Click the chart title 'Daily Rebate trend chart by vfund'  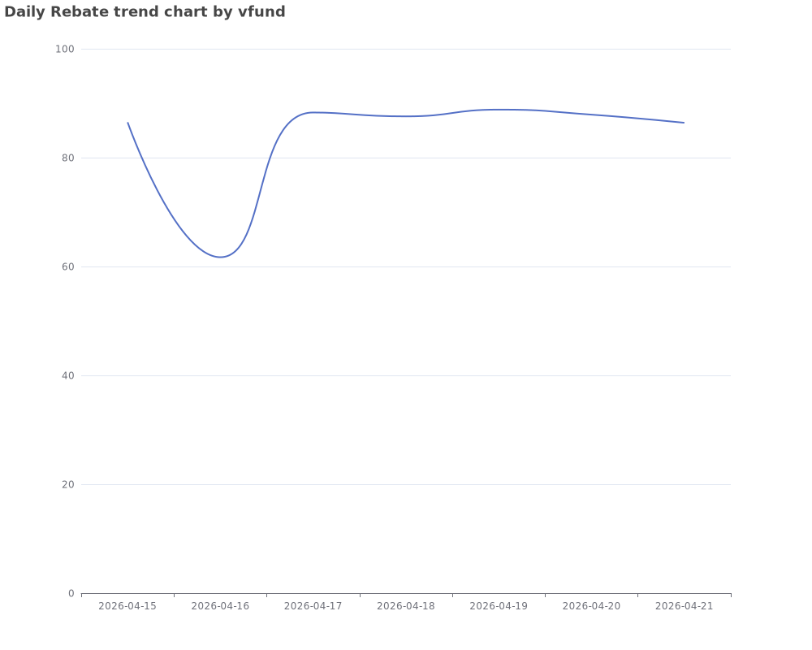coord(145,12)
